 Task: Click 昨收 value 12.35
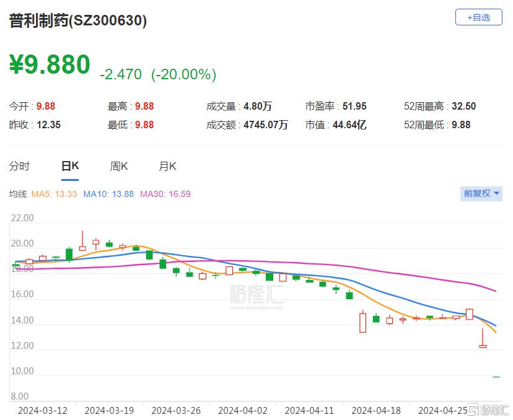pos(48,125)
